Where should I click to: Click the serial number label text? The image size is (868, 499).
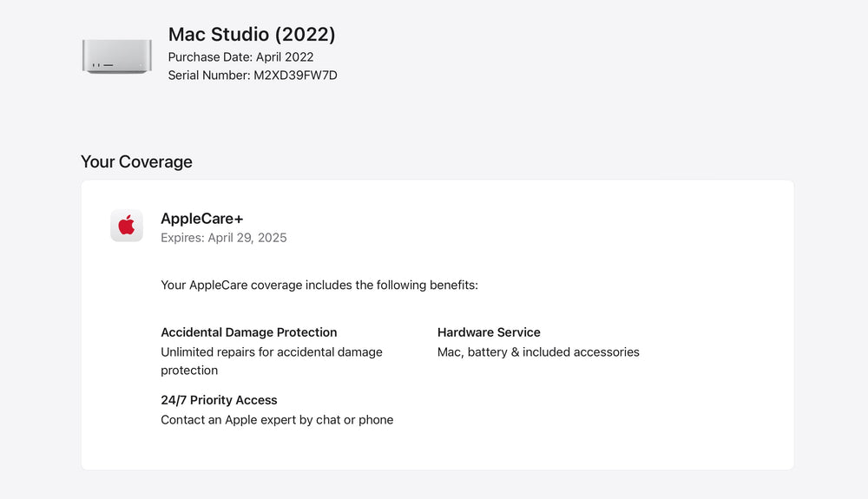point(209,76)
